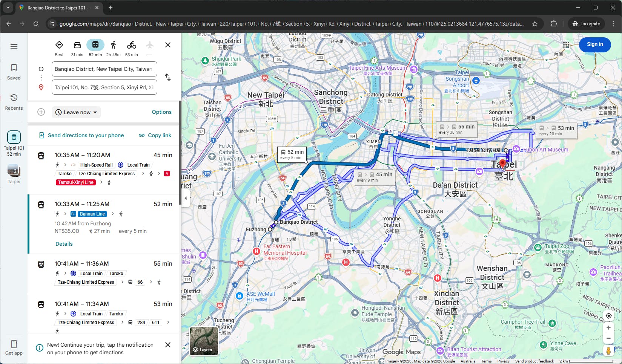Viewport: 622px width, 364px height.
Task: Click the Shuidui Park marker
Action: click(205, 60)
